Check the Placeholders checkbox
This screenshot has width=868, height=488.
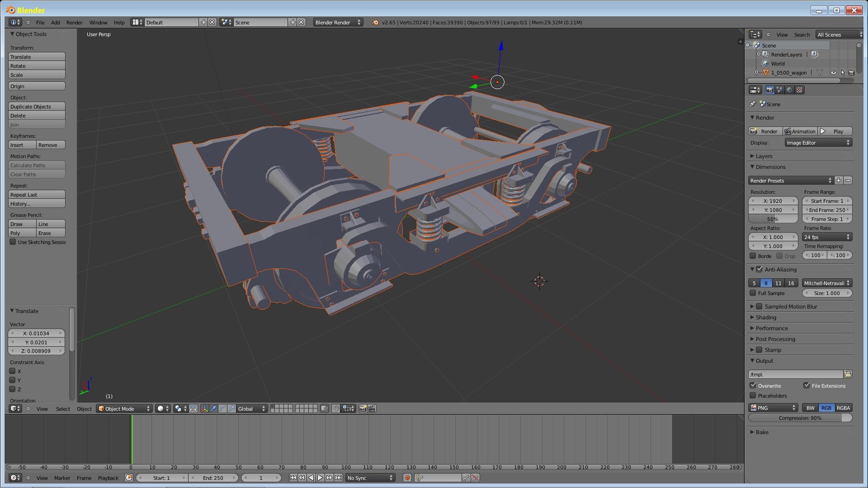tap(753, 395)
